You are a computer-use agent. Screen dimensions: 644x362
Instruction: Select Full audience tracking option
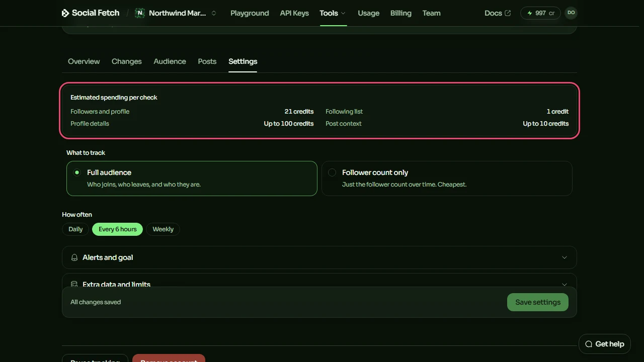click(x=192, y=178)
